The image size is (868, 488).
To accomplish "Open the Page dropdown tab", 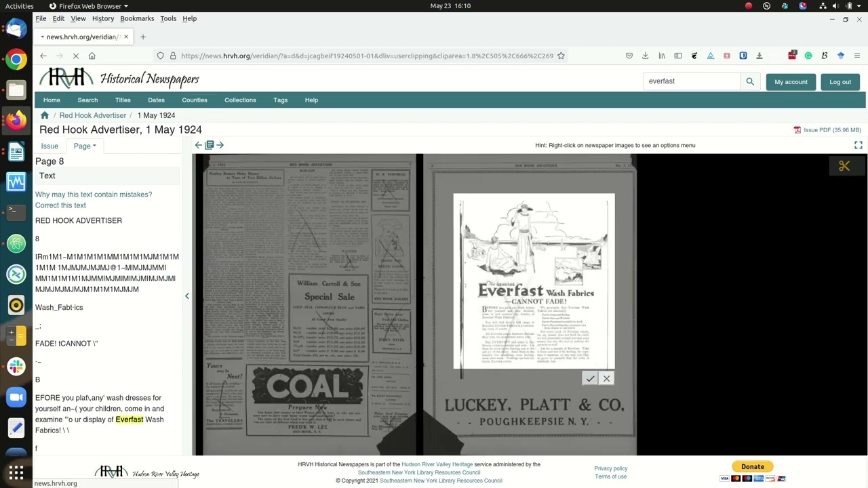I will click(x=85, y=146).
